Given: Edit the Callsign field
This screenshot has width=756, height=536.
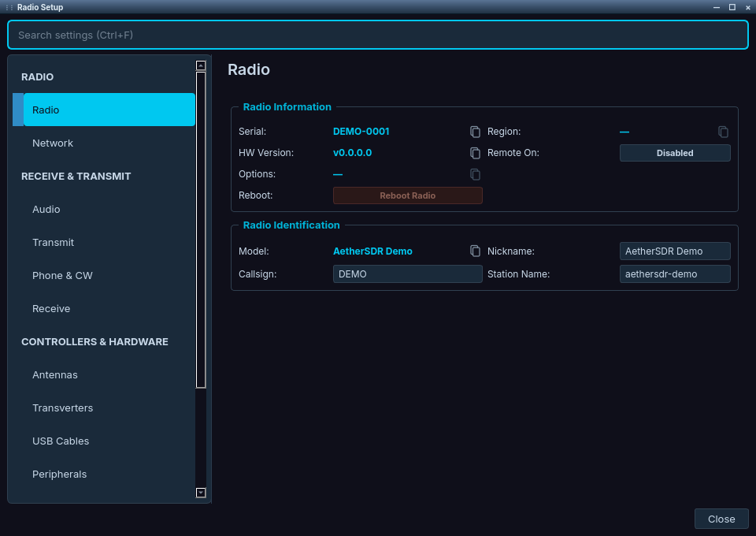Looking at the screenshot, I should (x=407, y=274).
